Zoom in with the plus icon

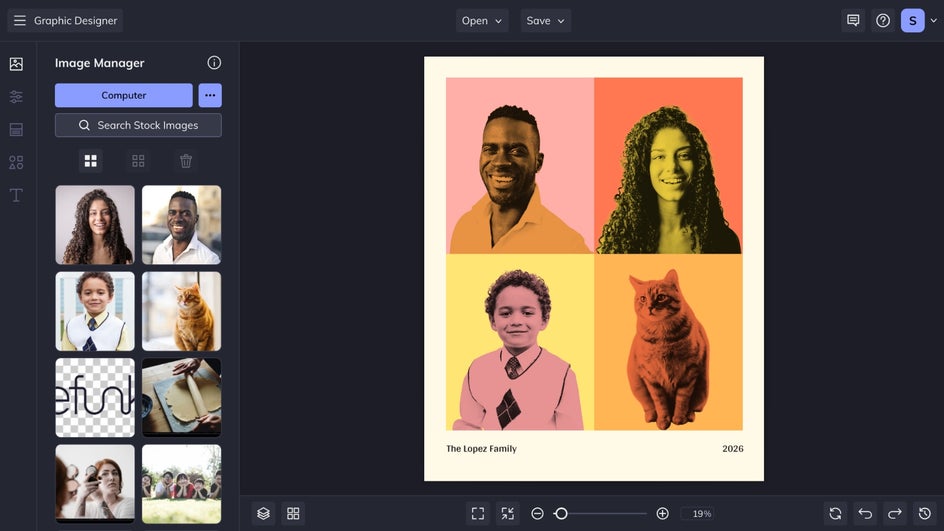click(662, 514)
